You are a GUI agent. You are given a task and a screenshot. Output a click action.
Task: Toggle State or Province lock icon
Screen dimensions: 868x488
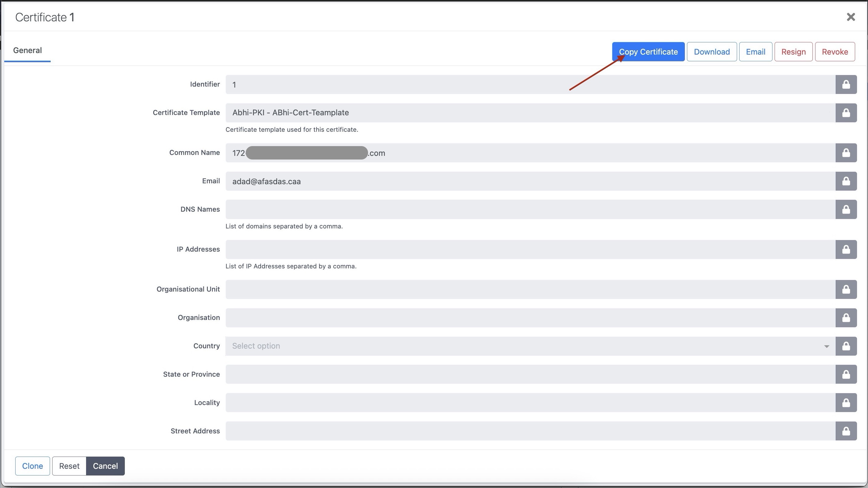[x=846, y=374]
